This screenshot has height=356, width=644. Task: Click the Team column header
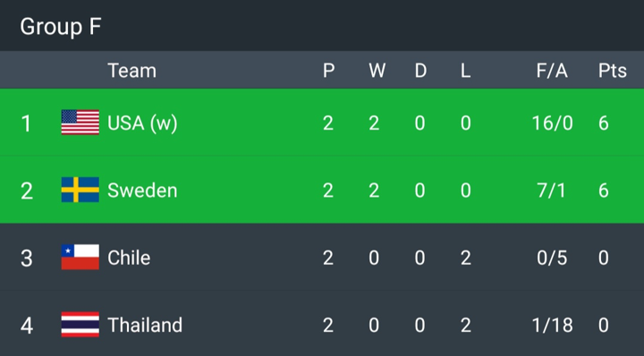131,71
